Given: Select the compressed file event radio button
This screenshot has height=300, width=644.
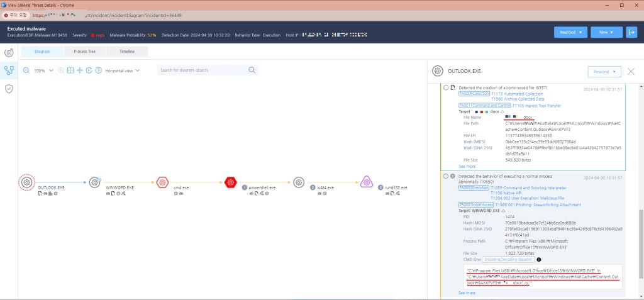Looking at the screenshot, I should pos(446,87).
